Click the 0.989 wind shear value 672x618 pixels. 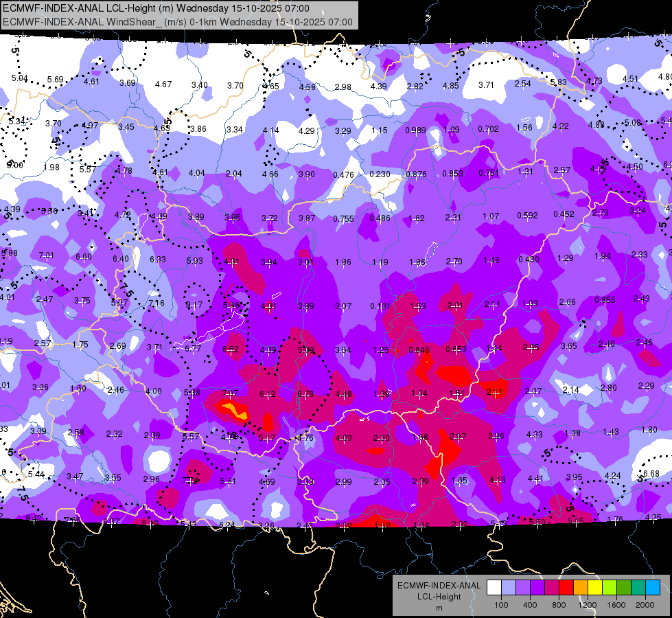tap(415, 130)
